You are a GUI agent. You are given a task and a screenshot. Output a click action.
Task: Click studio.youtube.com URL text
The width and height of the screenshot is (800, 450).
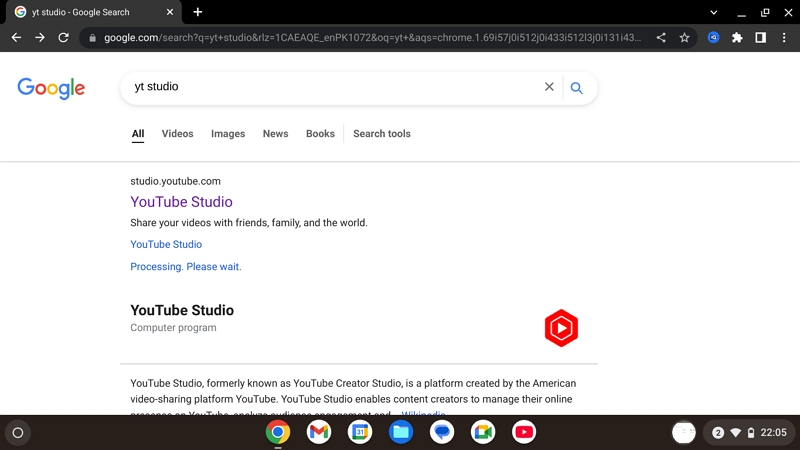click(176, 181)
